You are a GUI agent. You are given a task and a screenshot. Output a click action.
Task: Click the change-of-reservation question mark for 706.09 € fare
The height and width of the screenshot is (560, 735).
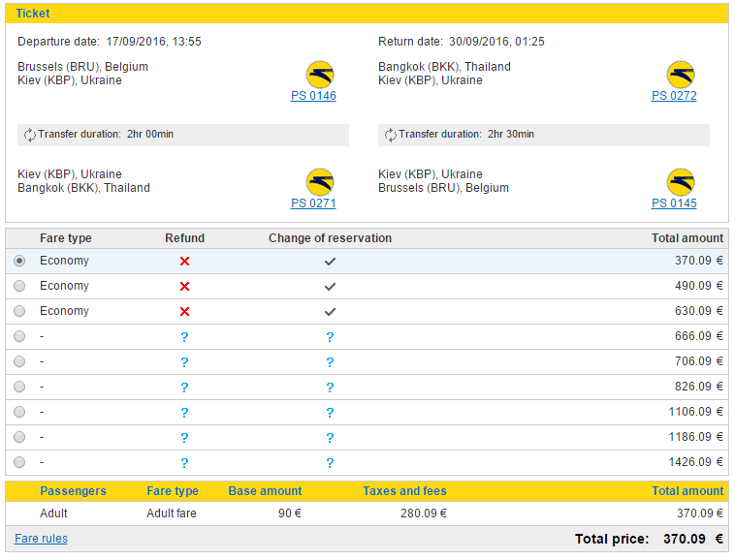click(330, 362)
